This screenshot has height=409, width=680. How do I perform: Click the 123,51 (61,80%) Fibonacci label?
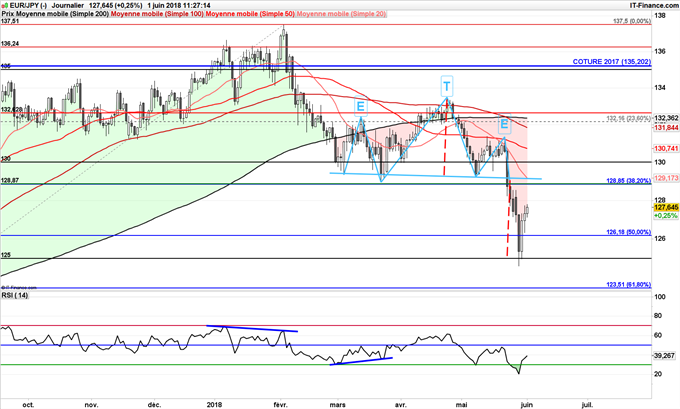point(628,285)
